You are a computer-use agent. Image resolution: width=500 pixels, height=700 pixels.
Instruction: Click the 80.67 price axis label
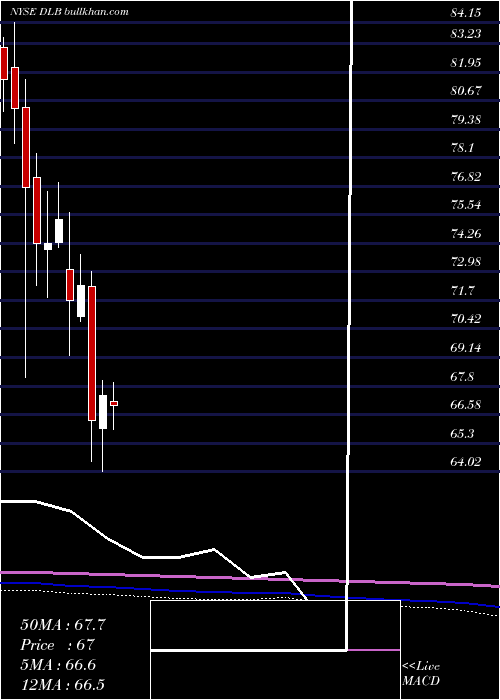point(466,91)
